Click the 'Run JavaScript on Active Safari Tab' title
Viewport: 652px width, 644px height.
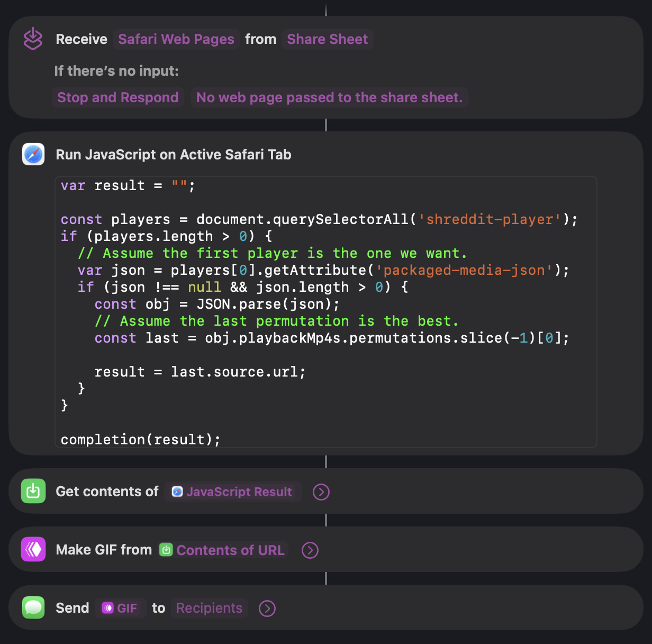click(174, 155)
